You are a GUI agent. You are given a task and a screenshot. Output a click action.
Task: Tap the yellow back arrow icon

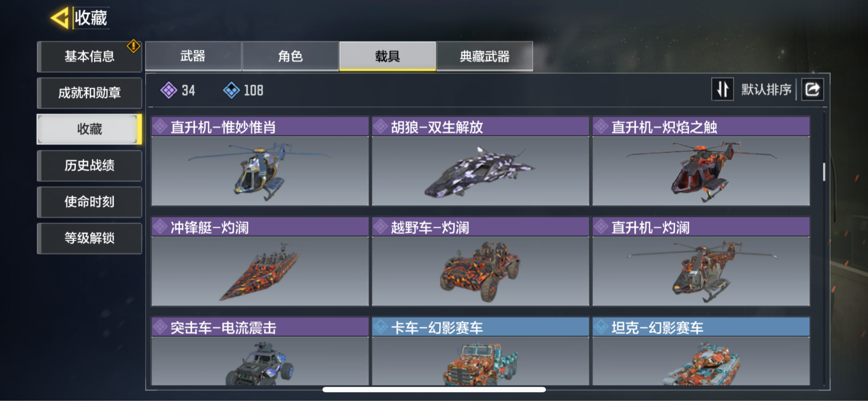[60, 18]
